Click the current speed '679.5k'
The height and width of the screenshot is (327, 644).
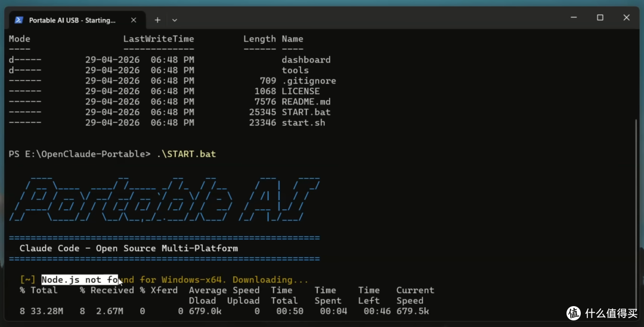[413, 311]
